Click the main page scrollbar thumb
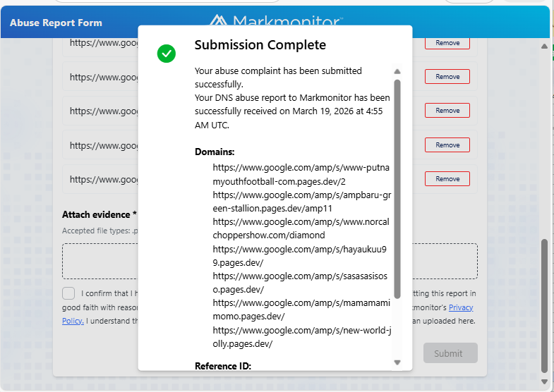The height and width of the screenshot is (392, 554). point(544,306)
